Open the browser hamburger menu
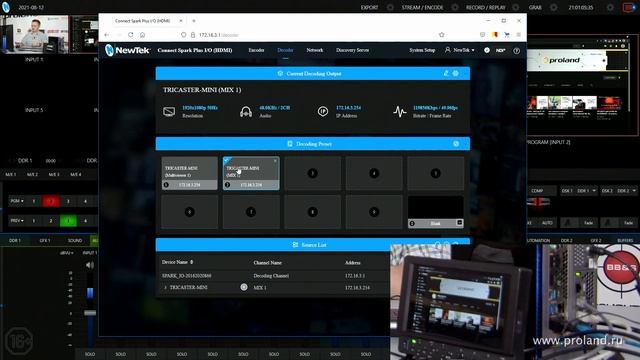The image size is (640, 360). click(518, 35)
